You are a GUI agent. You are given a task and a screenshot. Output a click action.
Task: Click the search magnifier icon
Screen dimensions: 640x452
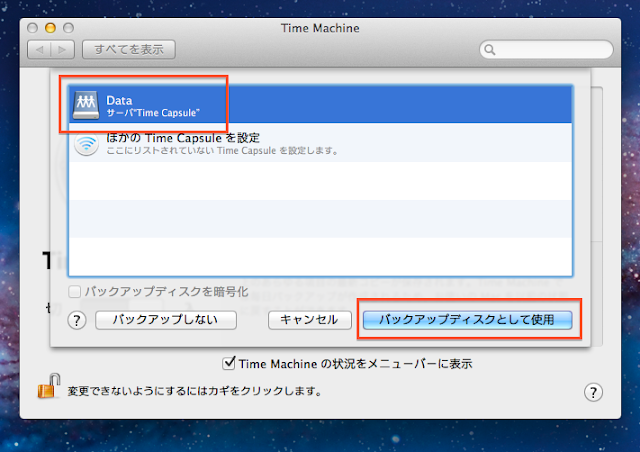coord(490,50)
